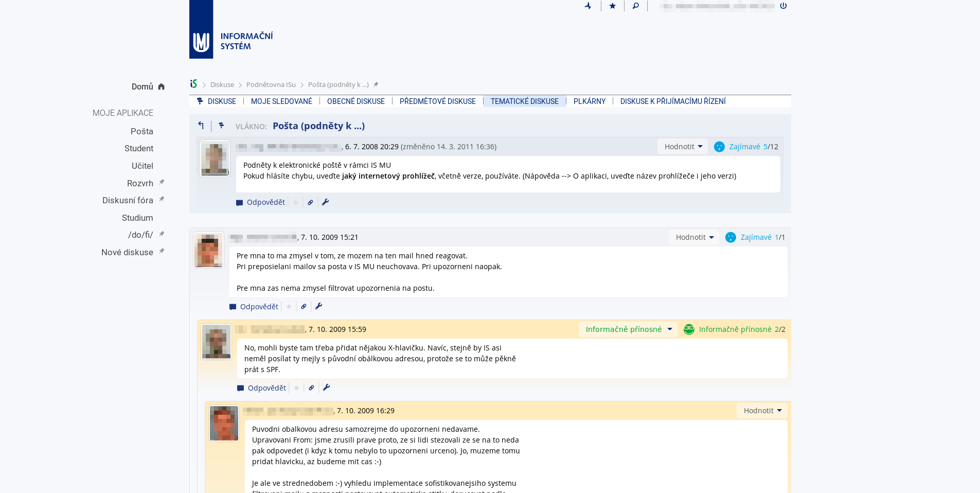Expand Informačně přínosné rating dropdown

628,329
